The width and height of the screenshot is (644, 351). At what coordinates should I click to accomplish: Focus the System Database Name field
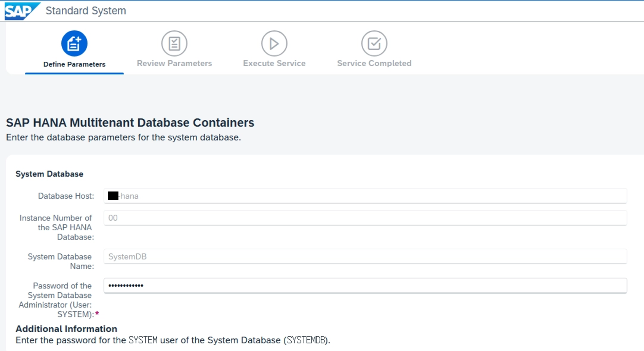[x=365, y=257]
